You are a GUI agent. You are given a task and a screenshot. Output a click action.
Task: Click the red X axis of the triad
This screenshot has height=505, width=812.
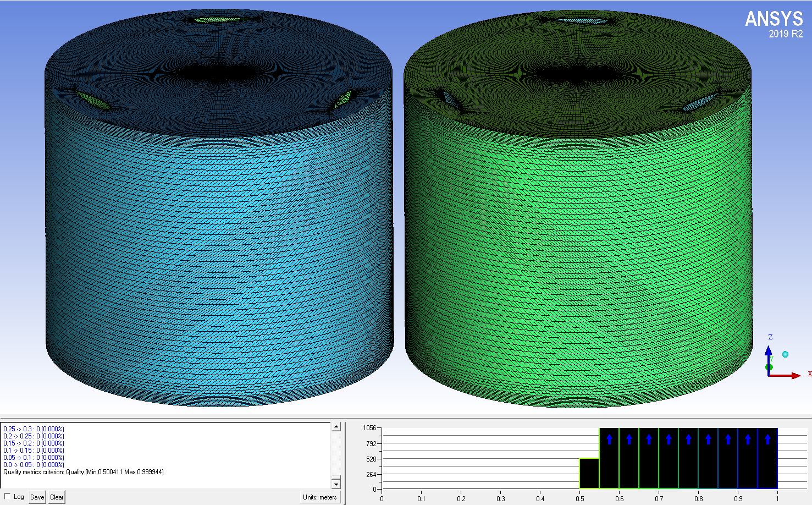pos(785,376)
